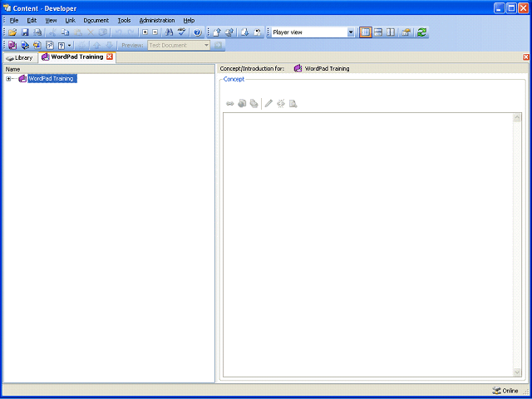Toggle the orange-highlighted single pane layout button

(366, 32)
